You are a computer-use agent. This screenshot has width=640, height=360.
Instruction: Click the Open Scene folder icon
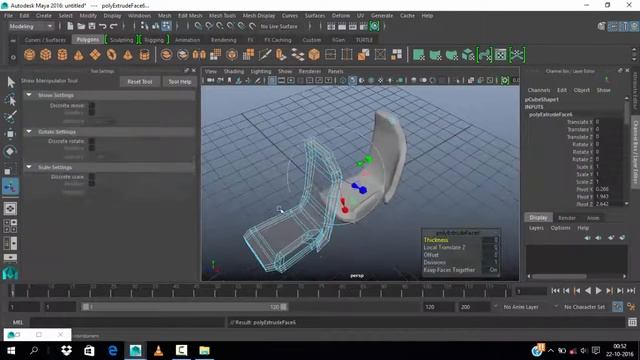click(x=81, y=26)
